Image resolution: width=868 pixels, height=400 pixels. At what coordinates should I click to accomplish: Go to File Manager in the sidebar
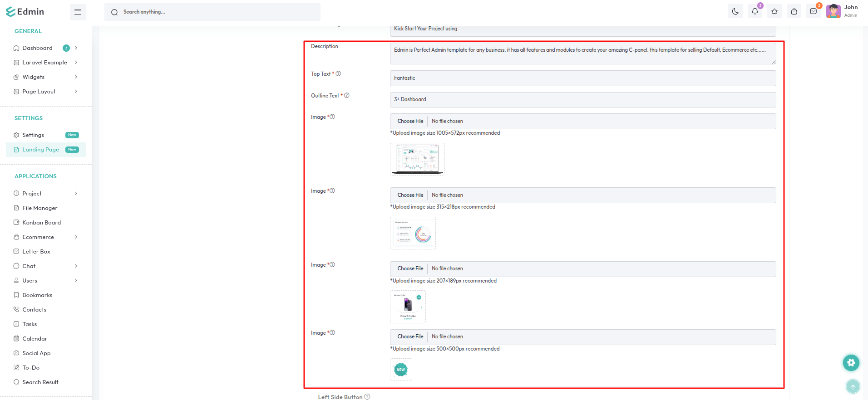coord(40,208)
